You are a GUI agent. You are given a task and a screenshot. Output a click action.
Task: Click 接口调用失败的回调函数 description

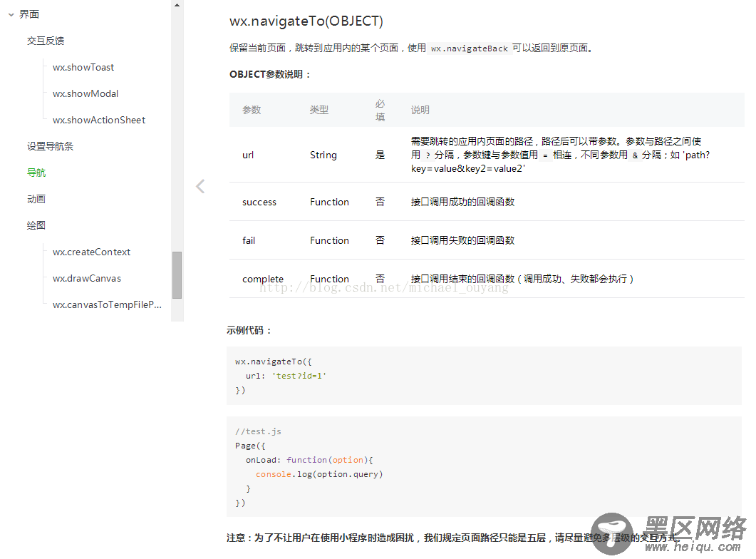[x=463, y=240]
